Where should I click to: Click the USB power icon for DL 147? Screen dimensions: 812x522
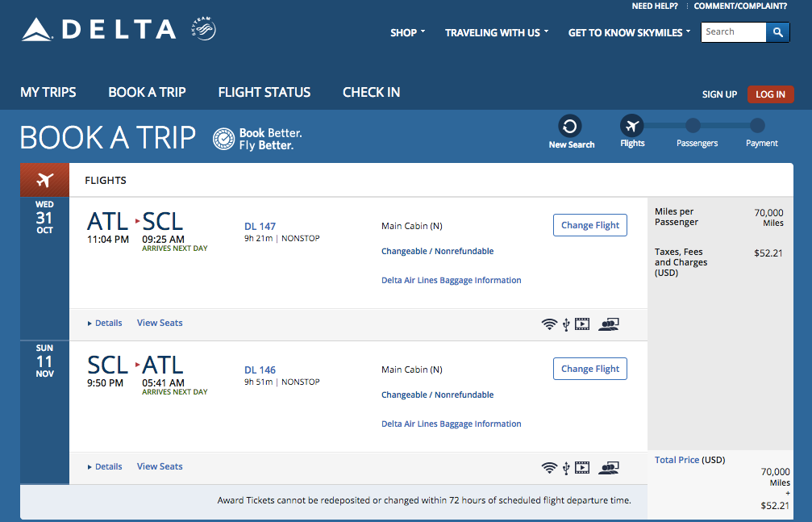click(x=566, y=324)
